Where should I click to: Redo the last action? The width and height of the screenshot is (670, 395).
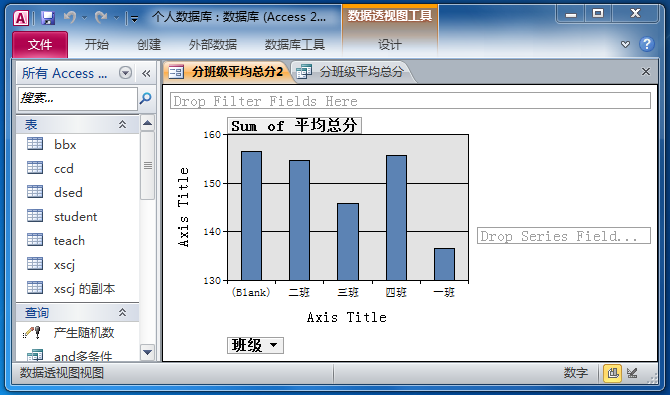(101, 18)
